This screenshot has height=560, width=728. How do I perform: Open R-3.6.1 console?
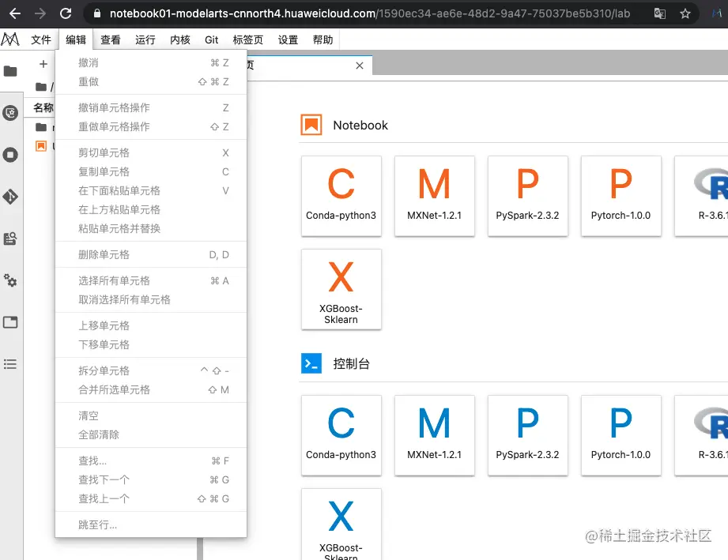click(x=702, y=436)
